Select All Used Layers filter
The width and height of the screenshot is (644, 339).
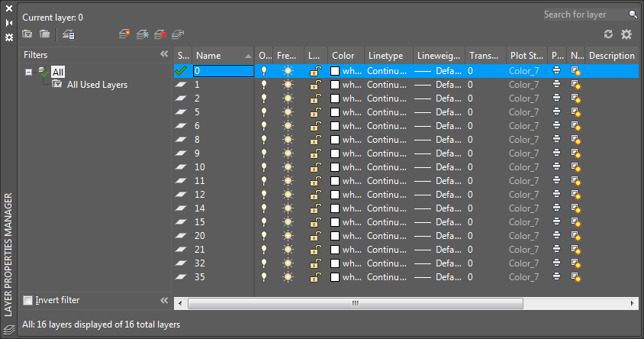[x=97, y=85]
